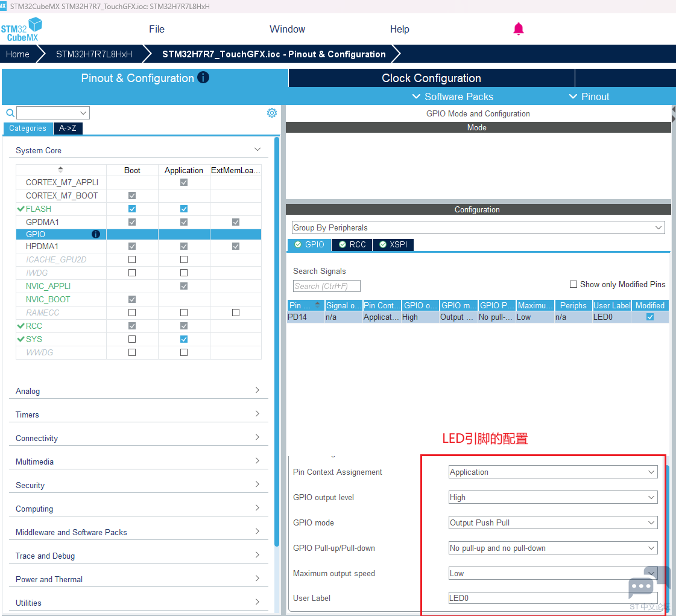Switch to Clock Configuration tab

431,78
